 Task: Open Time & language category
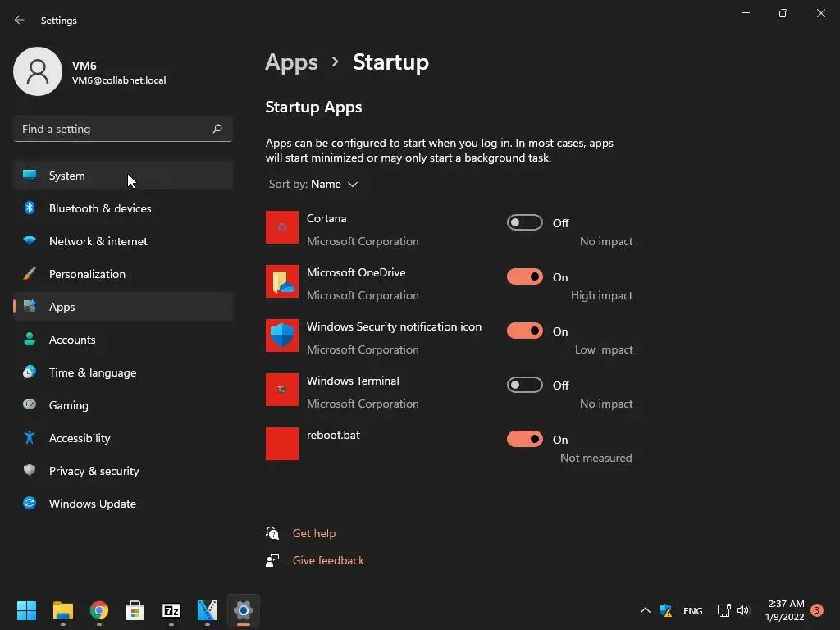pyautogui.click(x=123, y=372)
